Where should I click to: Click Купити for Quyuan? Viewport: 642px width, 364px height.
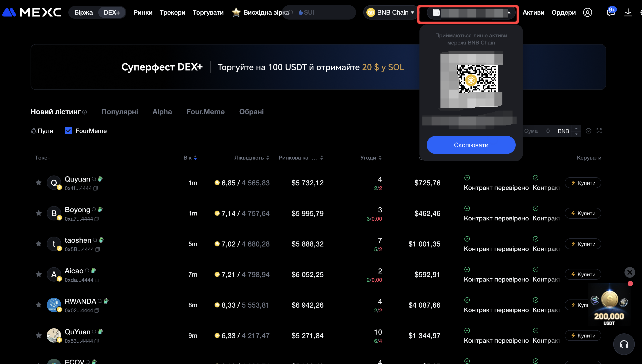[583, 183]
